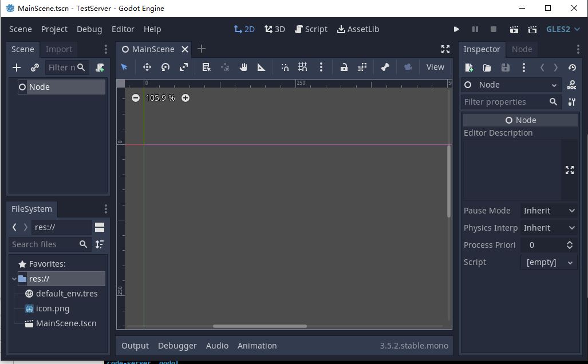The image size is (588, 364).
Task: Go to previous object in Inspector history
Action: tap(542, 68)
